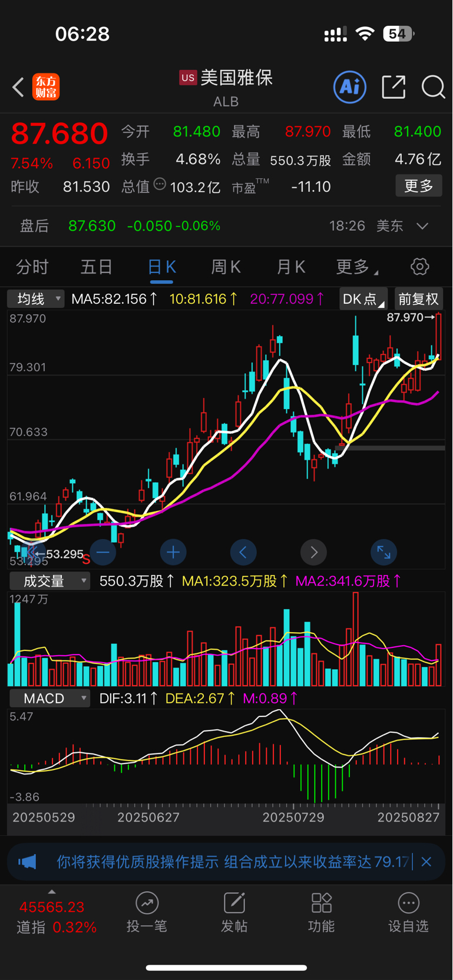Tap the 前复权 adjustment button
453x980 pixels.
tap(418, 299)
